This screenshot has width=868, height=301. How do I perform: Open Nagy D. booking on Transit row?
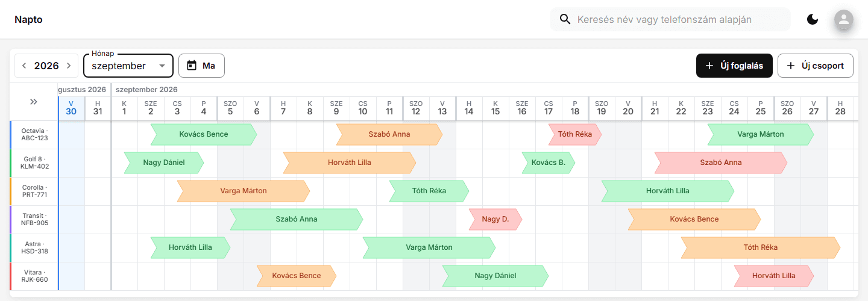point(495,219)
